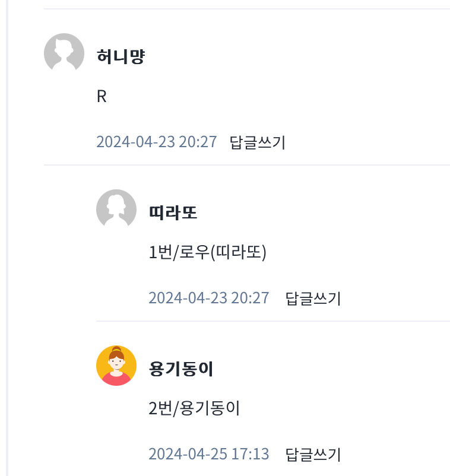This screenshot has width=450, height=476.
Task: Click the 2024-04-23 20:27 timestamp under 허니먕
Action: (x=157, y=142)
